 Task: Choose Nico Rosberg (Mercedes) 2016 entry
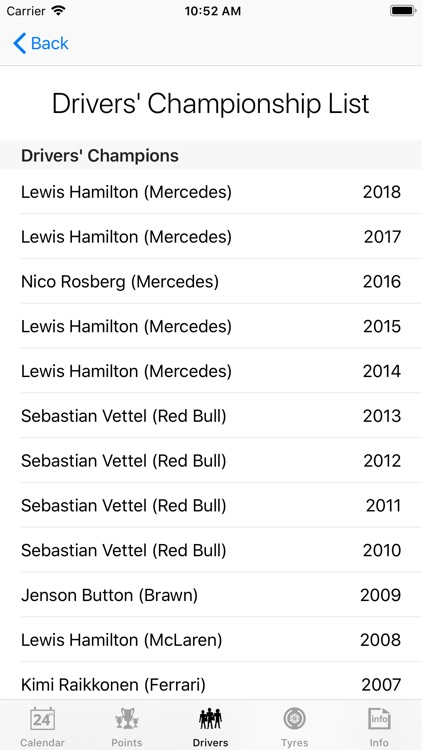coord(211,281)
